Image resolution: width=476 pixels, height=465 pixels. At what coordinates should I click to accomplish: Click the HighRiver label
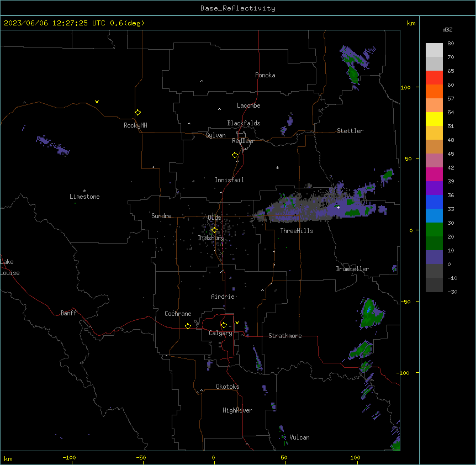[x=237, y=410]
